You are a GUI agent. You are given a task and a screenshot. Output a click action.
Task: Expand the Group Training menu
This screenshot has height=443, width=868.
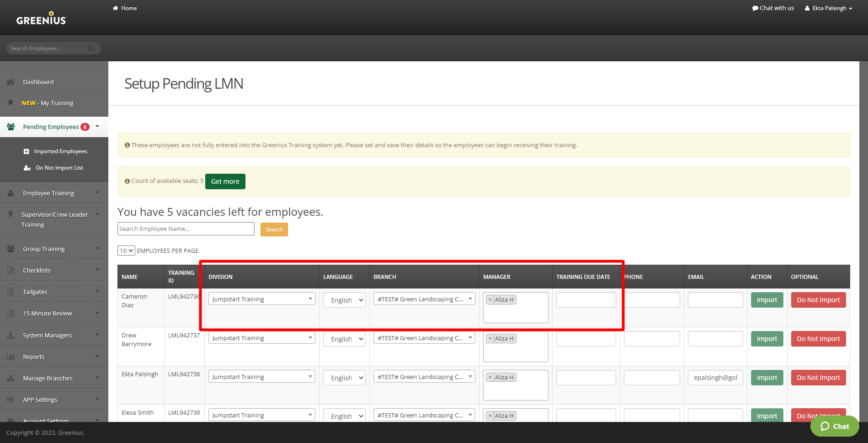pos(54,249)
